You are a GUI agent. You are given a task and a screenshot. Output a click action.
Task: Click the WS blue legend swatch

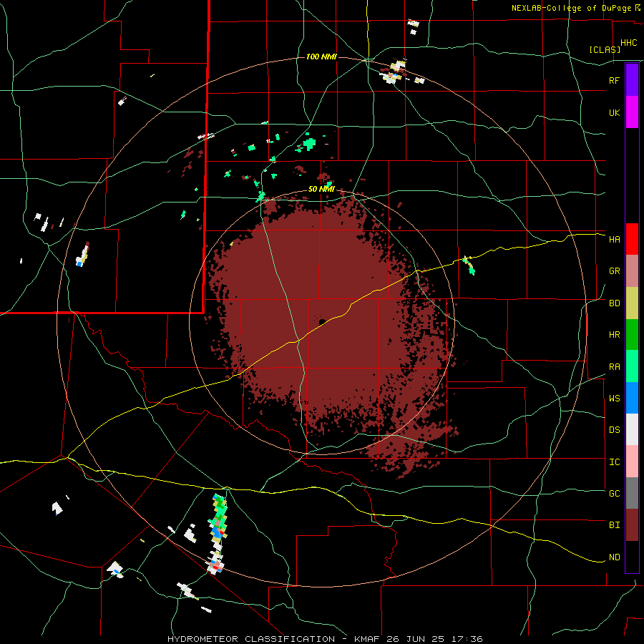click(632, 398)
